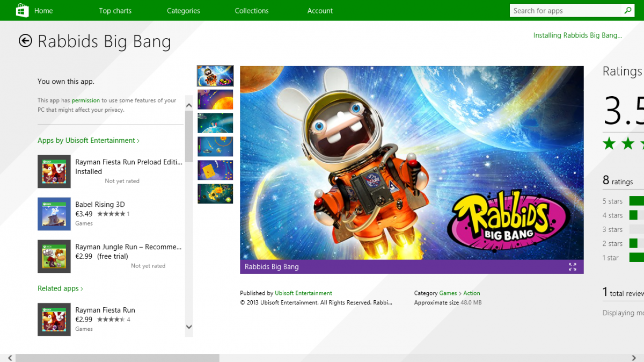
Task: Expand Apps by Ubisoft Entertainment
Action: tap(89, 140)
